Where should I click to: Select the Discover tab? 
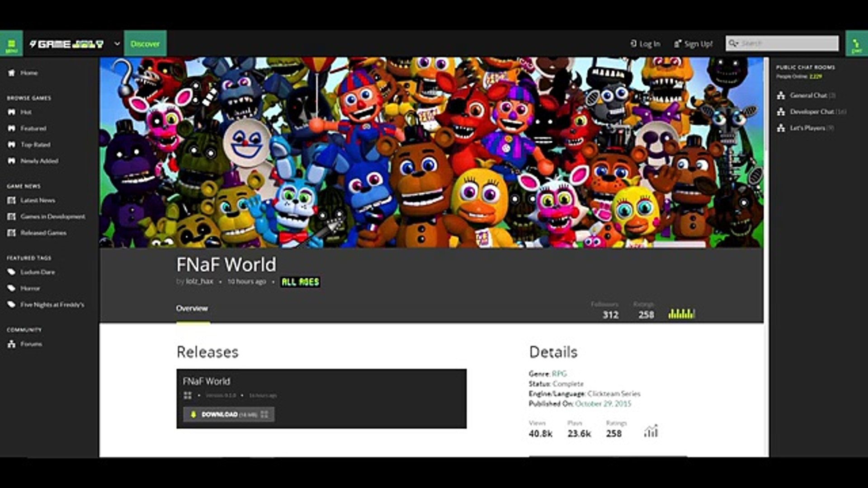pos(145,43)
